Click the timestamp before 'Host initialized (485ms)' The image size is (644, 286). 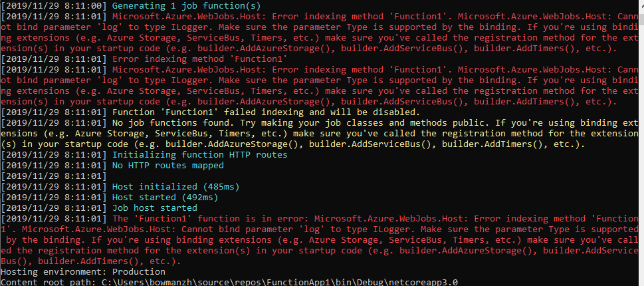pos(53,186)
